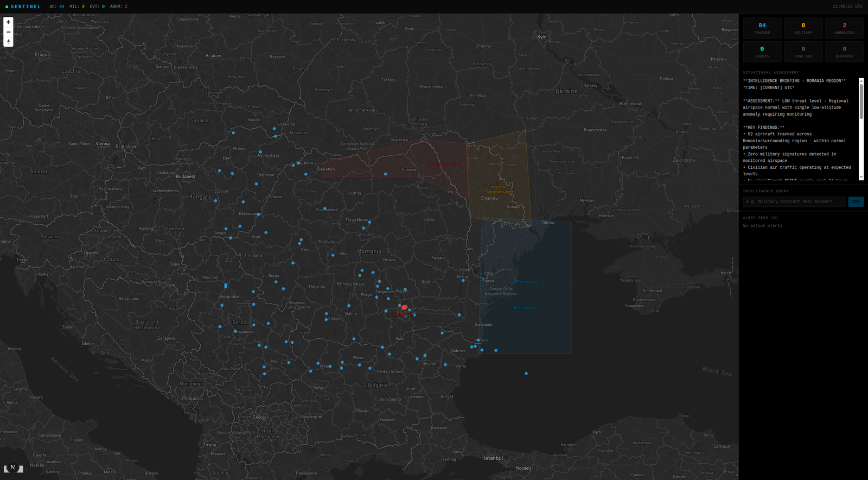Select aircraft dot at Mangalia
This screenshot has height=480, width=868.
click(x=478, y=340)
